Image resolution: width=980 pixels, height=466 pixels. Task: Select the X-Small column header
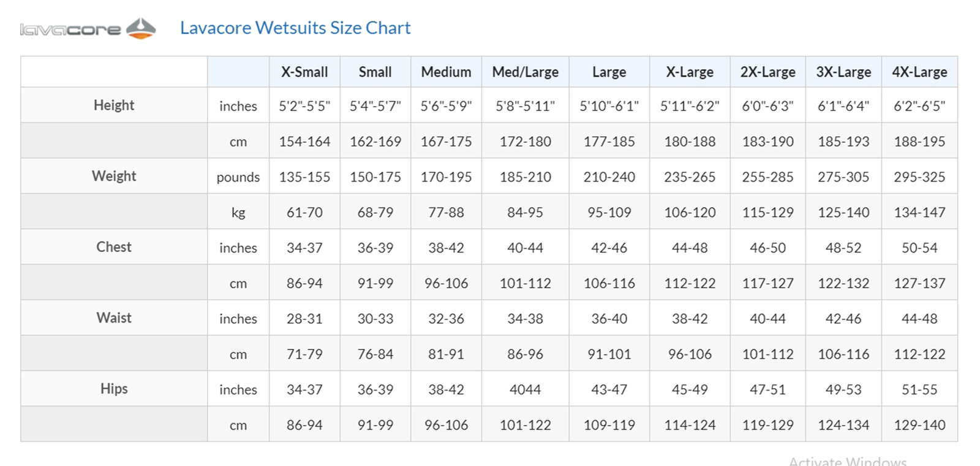304,72
